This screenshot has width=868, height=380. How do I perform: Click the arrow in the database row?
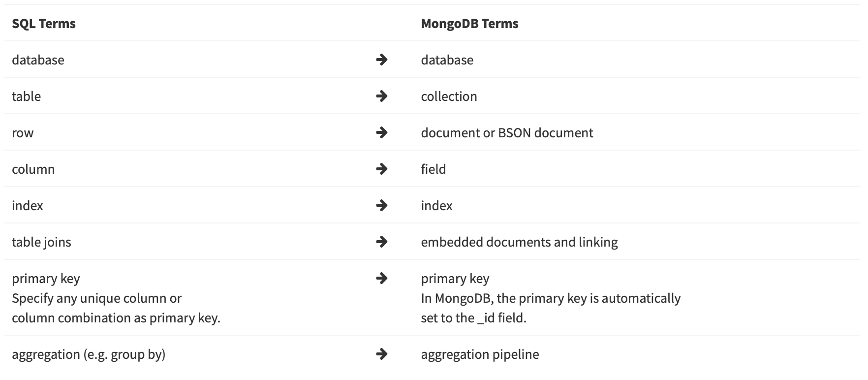click(381, 60)
